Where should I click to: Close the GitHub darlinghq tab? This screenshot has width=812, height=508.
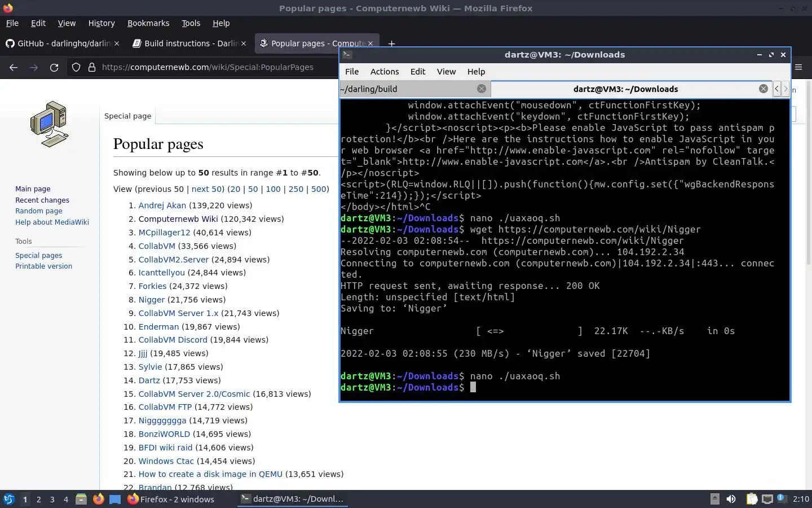[x=117, y=43]
